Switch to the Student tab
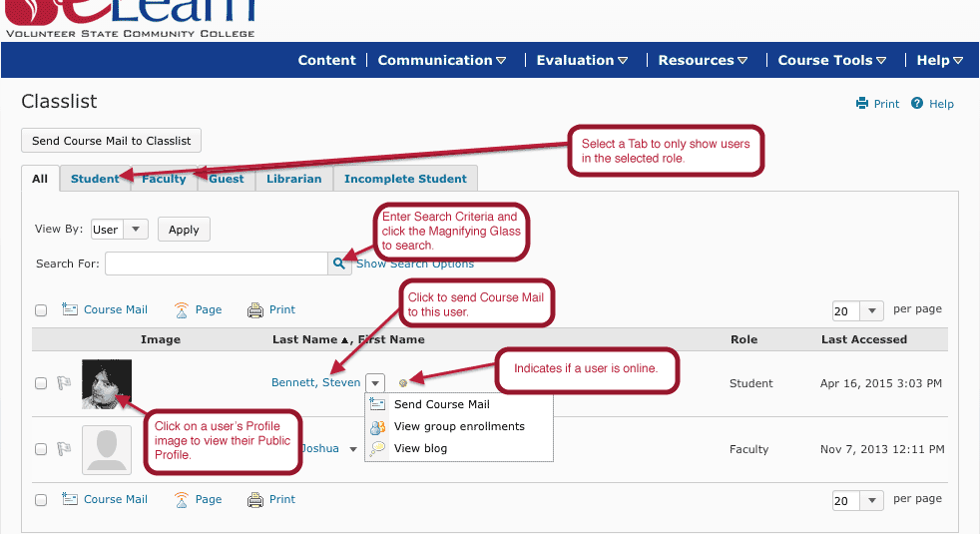This screenshot has height=534, width=980. [95, 179]
